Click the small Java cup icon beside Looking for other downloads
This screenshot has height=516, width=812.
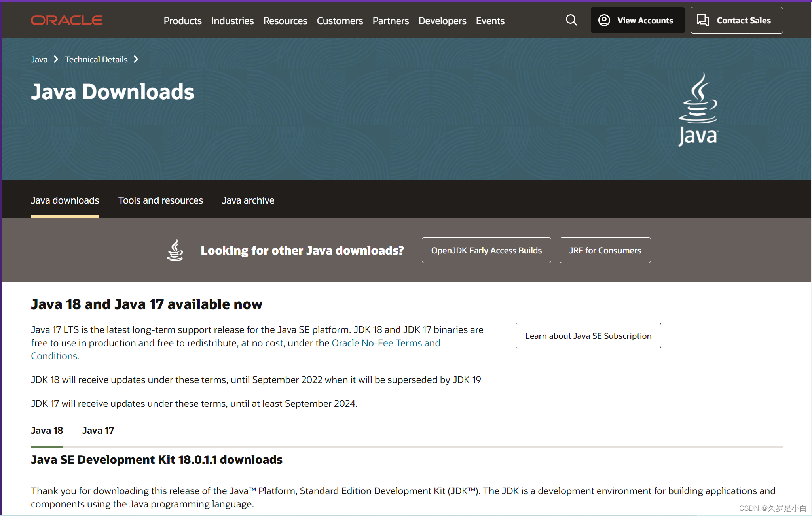pos(175,250)
